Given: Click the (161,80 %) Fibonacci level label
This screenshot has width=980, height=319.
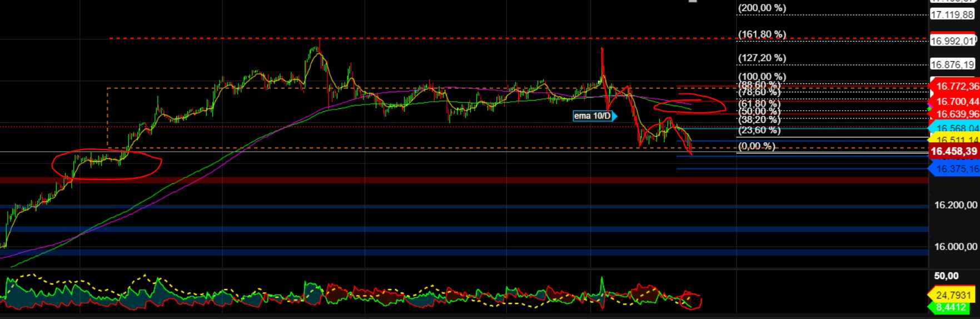Looking at the screenshot, I should [762, 34].
